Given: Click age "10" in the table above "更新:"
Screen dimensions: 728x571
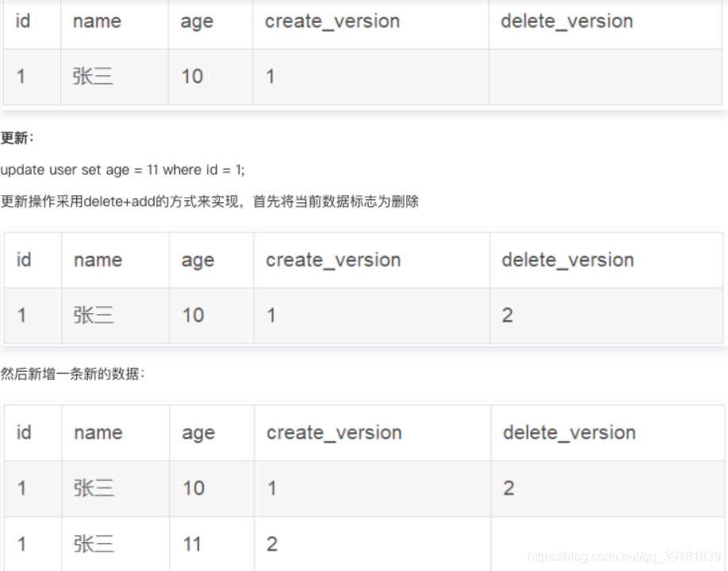Looking at the screenshot, I should point(192,77).
